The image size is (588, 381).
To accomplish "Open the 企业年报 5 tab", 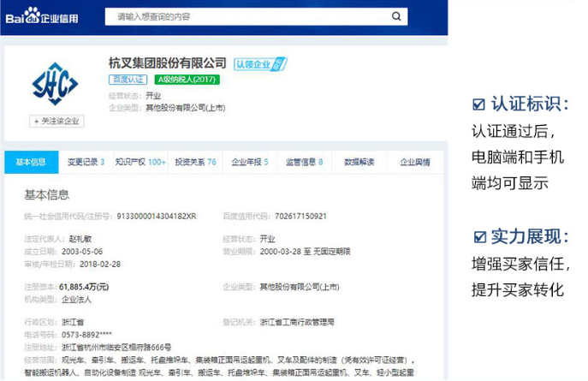I will click(250, 162).
